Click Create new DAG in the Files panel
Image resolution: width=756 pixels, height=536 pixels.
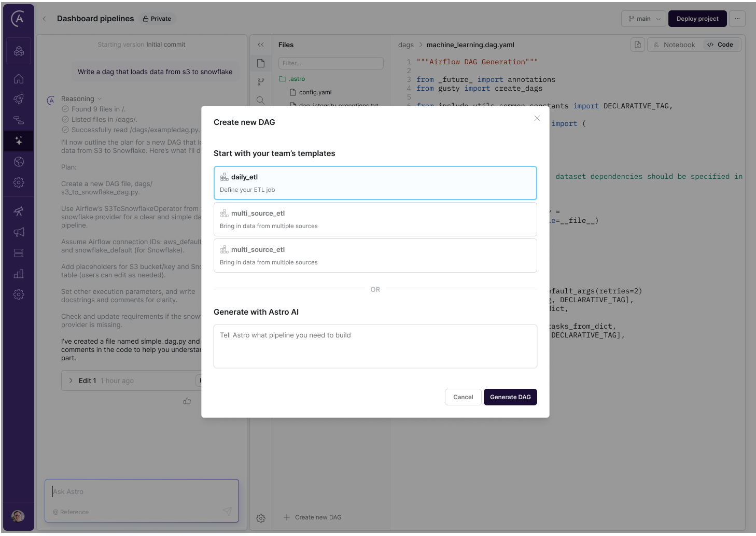[x=313, y=517]
